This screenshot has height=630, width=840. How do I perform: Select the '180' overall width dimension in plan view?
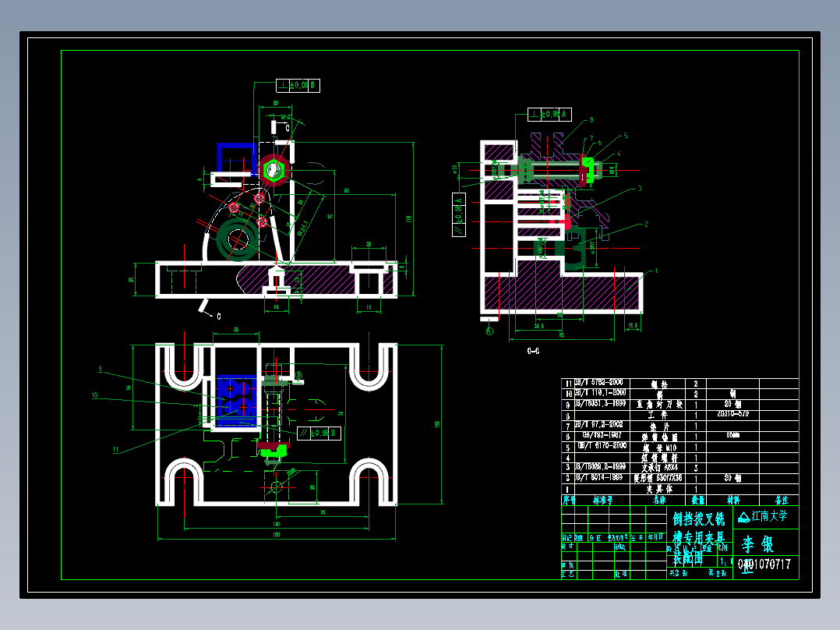click(x=277, y=535)
